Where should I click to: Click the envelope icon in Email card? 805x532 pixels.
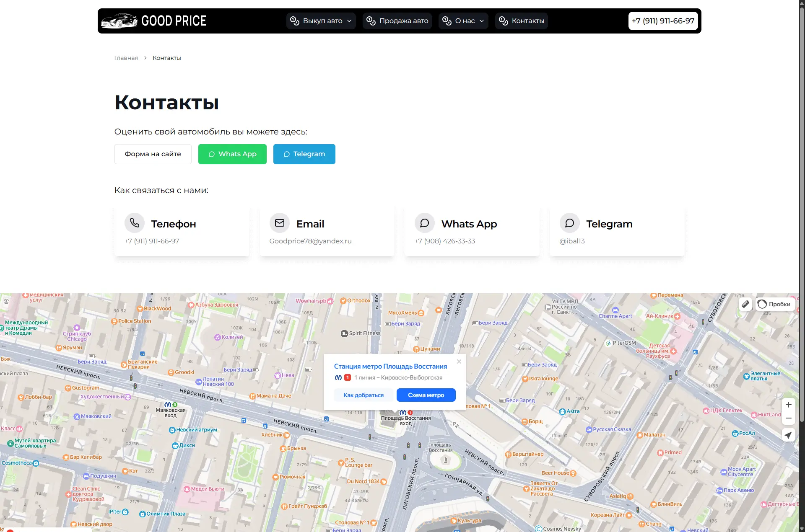click(x=280, y=223)
